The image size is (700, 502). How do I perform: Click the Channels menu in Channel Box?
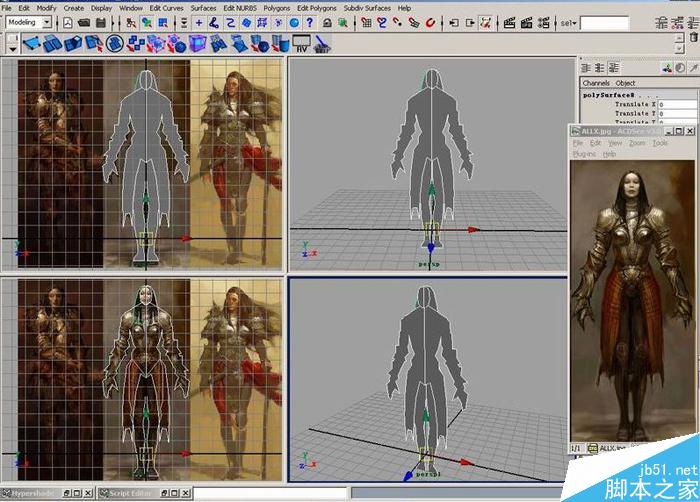pyautogui.click(x=596, y=83)
